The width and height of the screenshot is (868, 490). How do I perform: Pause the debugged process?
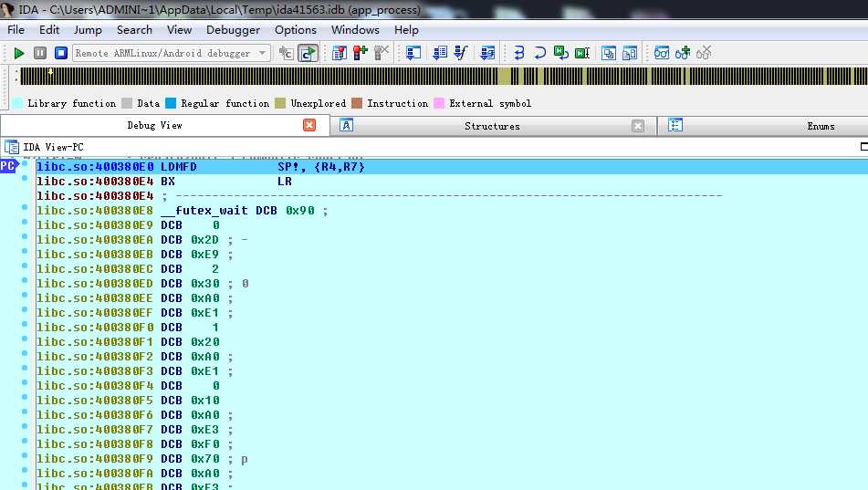[x=40, y=53]
